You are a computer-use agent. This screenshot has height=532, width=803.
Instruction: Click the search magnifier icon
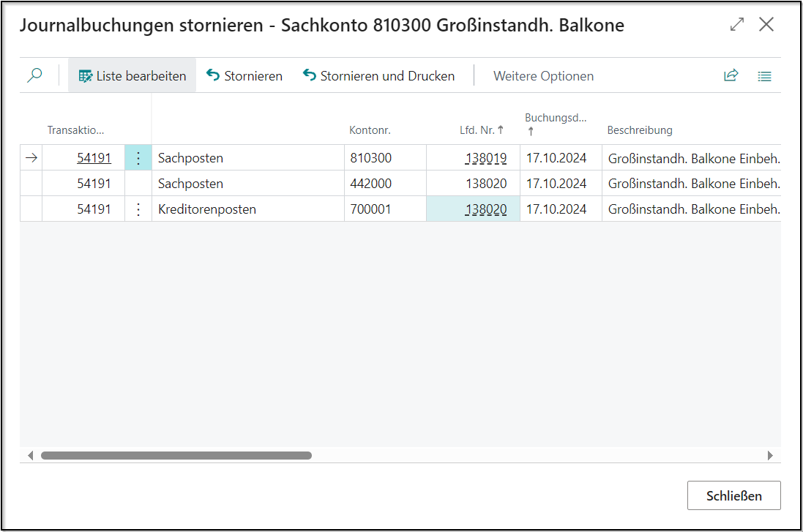34,75
